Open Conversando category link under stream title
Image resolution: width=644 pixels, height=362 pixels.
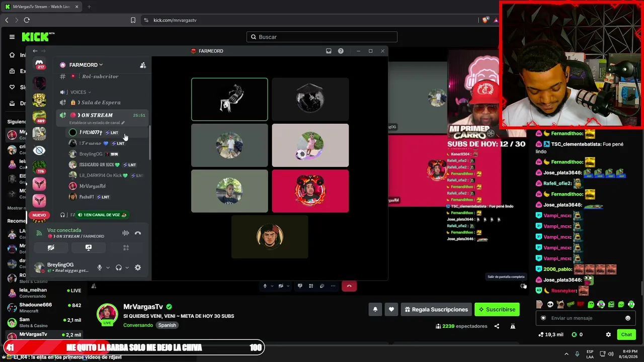(138, 325)
